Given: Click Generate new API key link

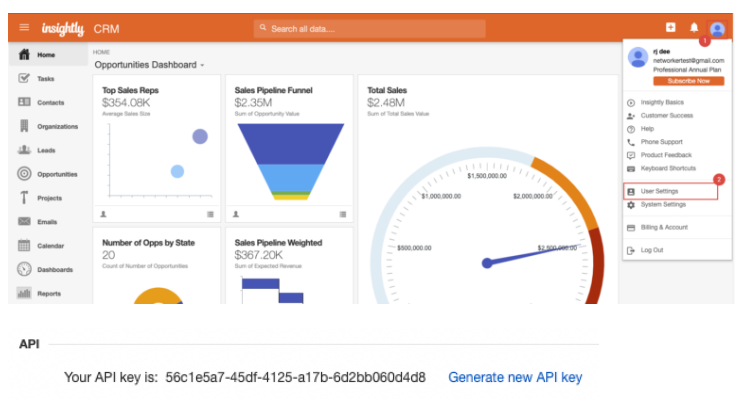Looking at the screenshot, I should pos(514,377).
